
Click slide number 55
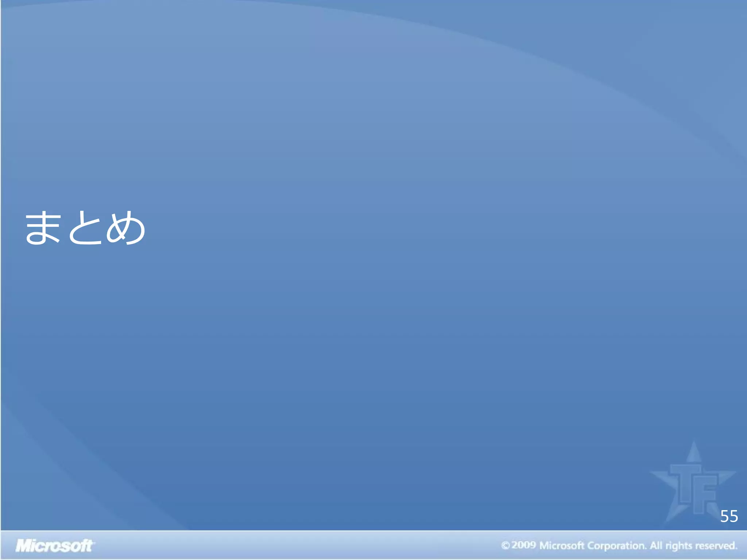pyautogui.click(x=729, y=517)
